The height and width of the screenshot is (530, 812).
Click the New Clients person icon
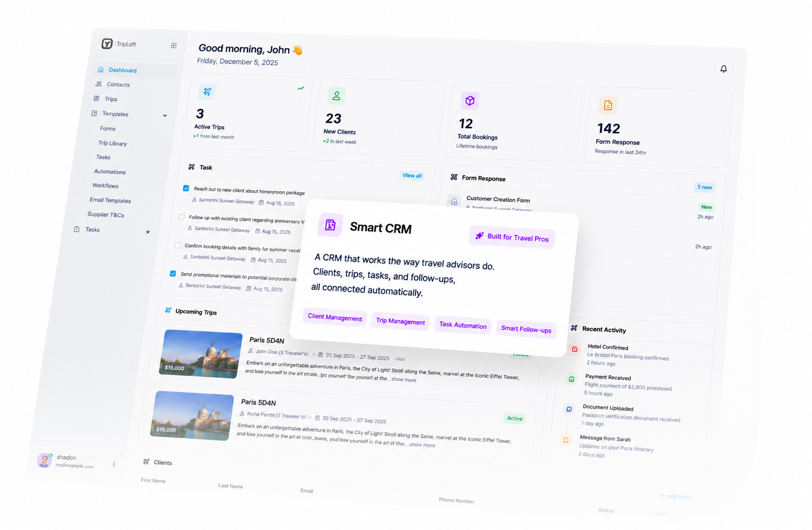click(336, 96)
